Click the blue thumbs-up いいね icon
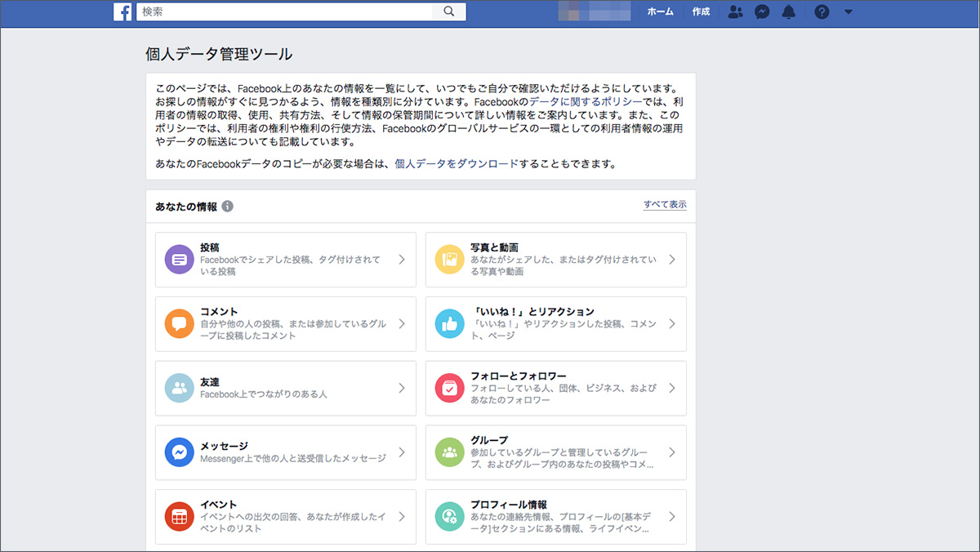Screen dimensions: 980x552 coord(450,324)
